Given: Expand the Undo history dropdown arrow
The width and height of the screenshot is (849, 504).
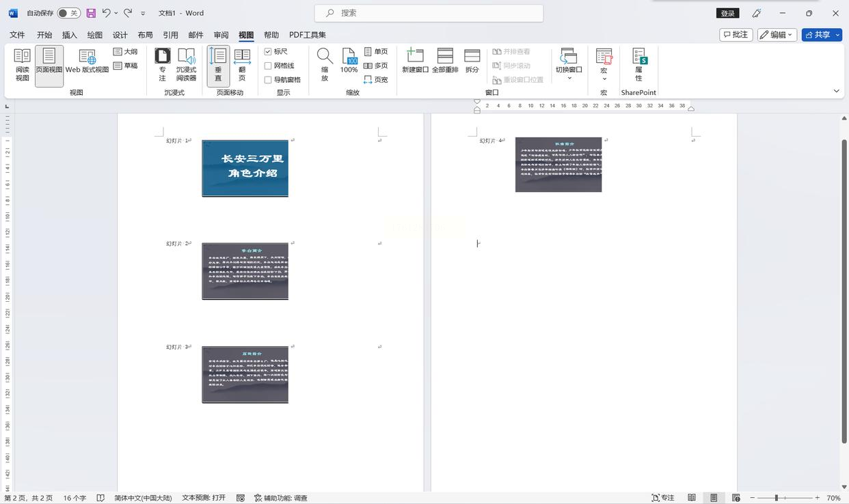Looking at the screenshot, I should 116,13.
